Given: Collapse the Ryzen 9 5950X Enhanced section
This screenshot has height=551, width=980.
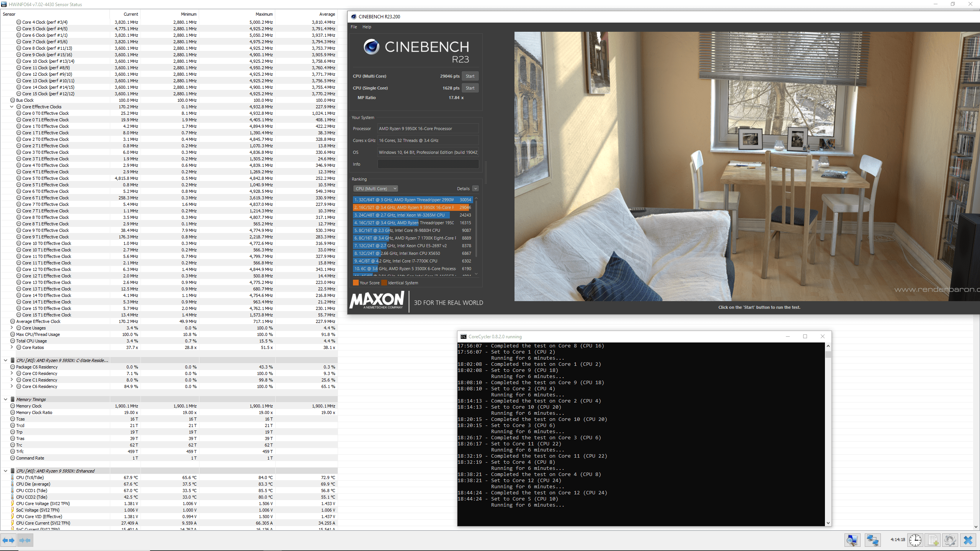Looking at the screenshot, I should click(x=5, y=471).
